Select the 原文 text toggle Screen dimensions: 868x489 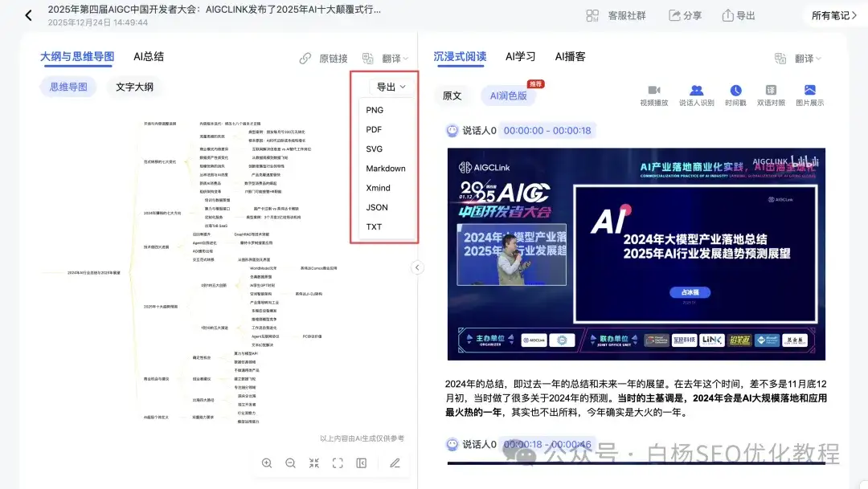tap(452, 96)
